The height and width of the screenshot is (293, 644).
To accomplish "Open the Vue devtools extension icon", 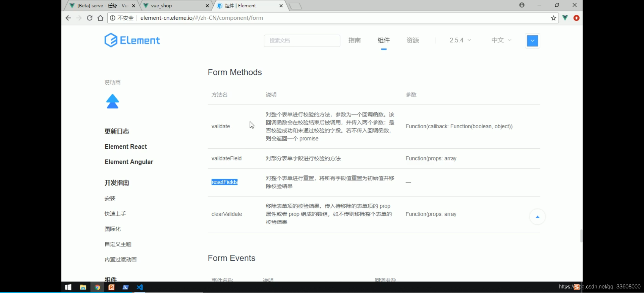I will (x=565, y=18).
